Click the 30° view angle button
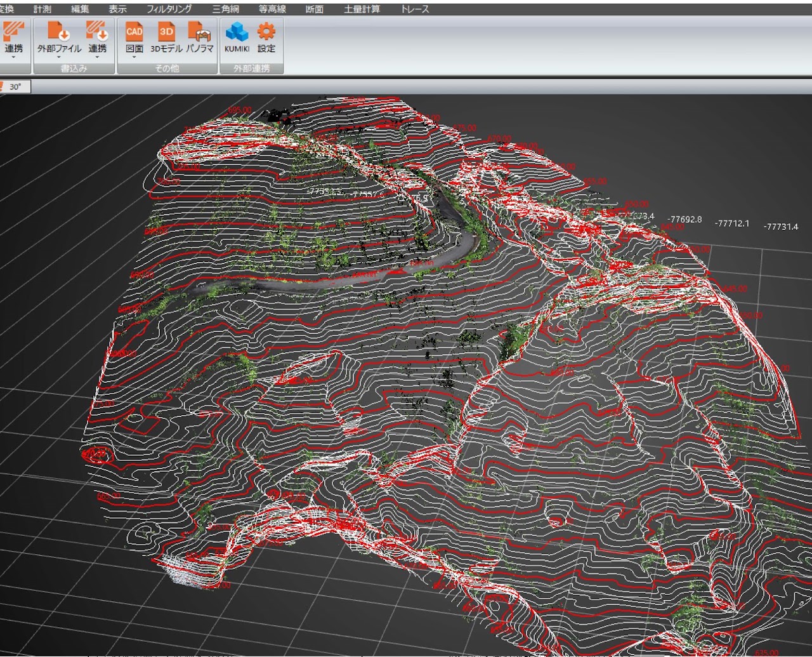The height and width of the screenshot is (657, 812). coord(15,87)
